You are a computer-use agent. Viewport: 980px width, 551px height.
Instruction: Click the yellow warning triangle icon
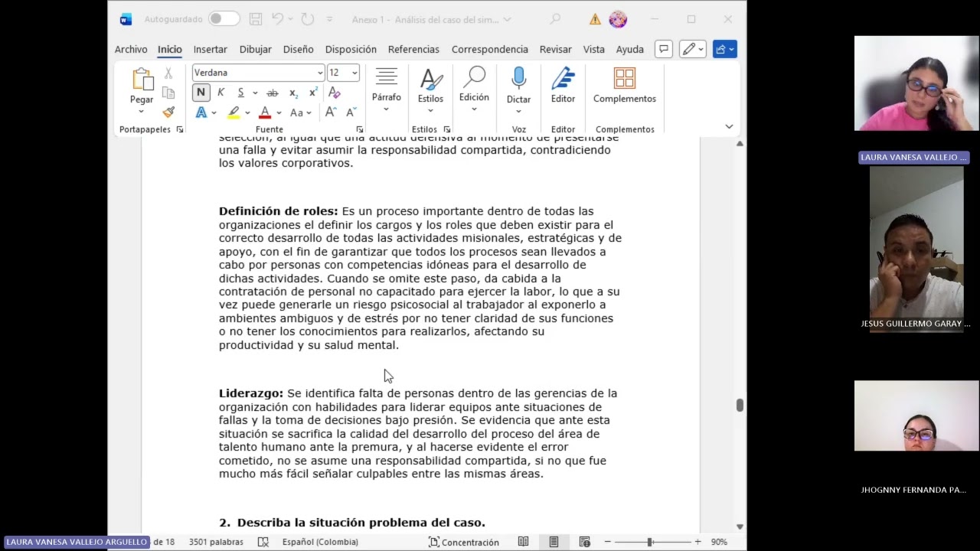click(x=595, y=19)
